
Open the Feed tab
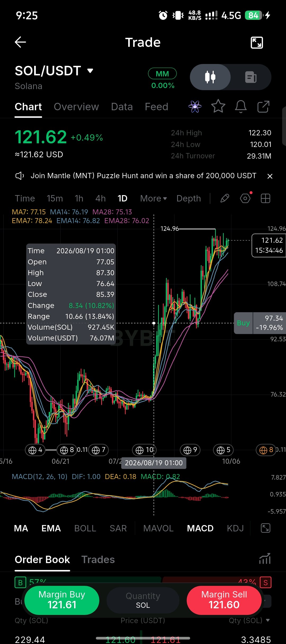point(157,107)
